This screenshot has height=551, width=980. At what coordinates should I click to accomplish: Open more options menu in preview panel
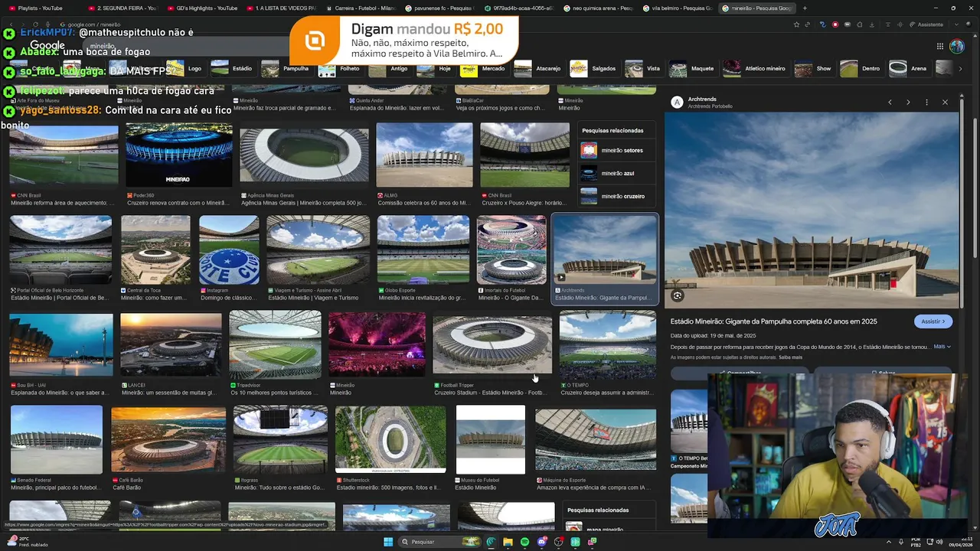[x=926, y=102]
